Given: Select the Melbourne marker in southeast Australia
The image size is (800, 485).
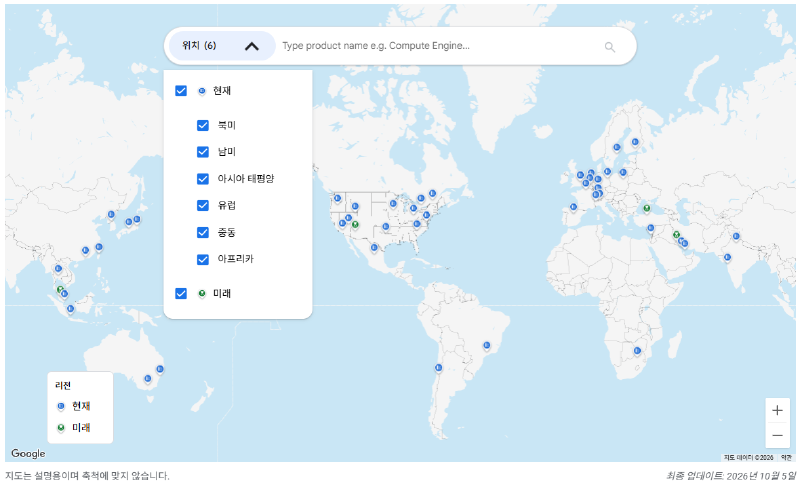Looking at the screenshot, I should pos(147,379).
